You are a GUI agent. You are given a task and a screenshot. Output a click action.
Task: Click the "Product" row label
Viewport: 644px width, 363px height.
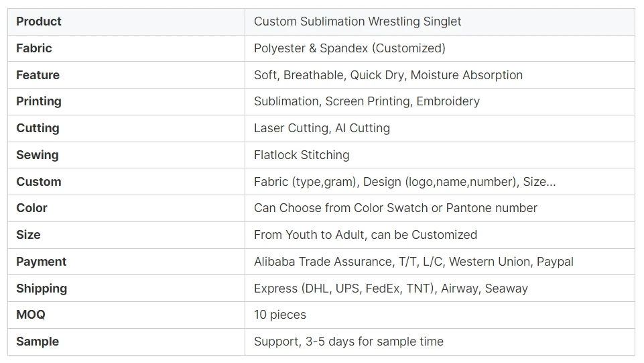click(39, 21)
